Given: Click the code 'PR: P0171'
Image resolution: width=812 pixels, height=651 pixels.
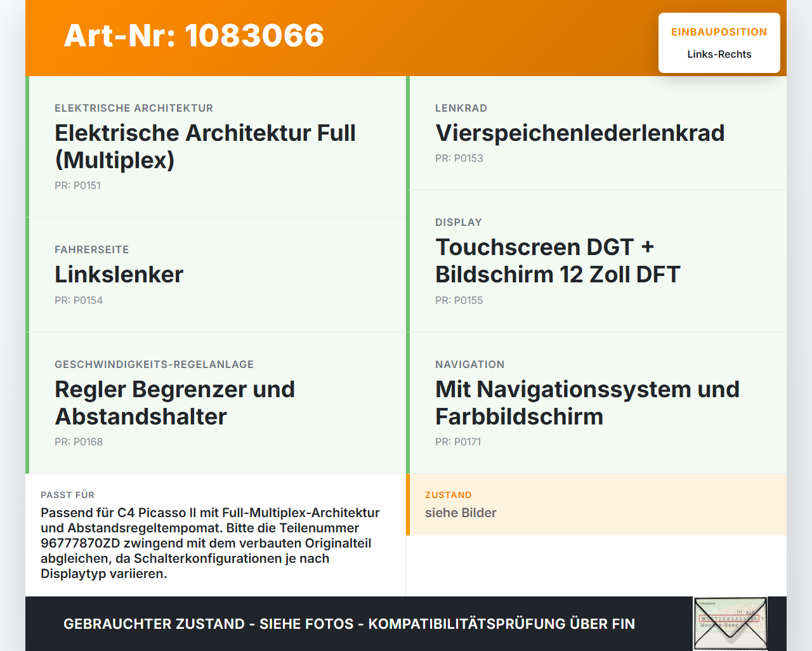Looking at the screenshot, I should 458,442.
